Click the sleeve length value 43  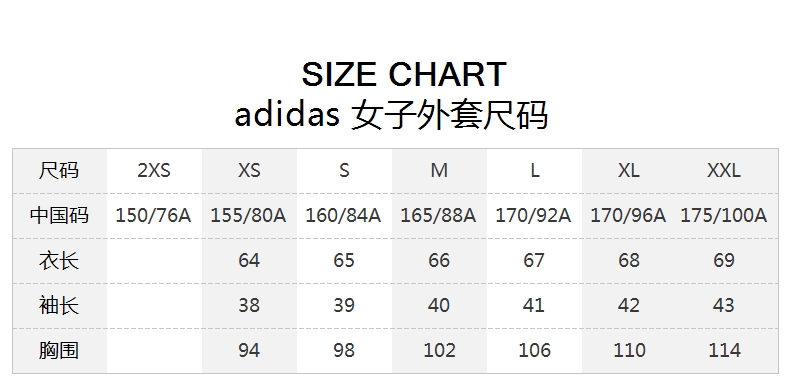click(724, 305)
